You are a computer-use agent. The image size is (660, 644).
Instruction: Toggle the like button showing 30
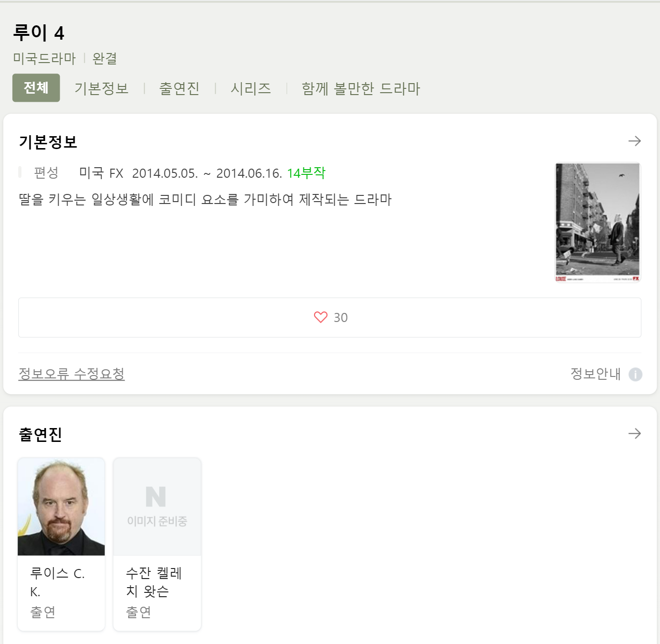[330, 318]
